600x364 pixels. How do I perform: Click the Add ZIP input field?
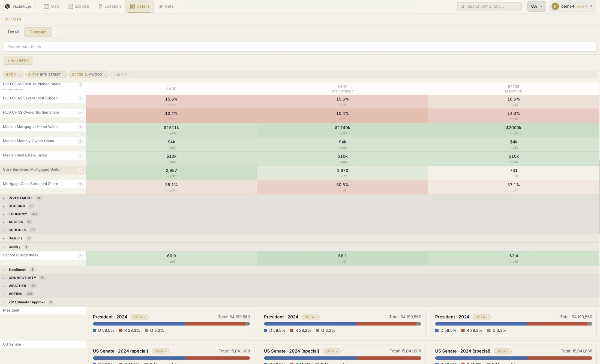[354, 74]
